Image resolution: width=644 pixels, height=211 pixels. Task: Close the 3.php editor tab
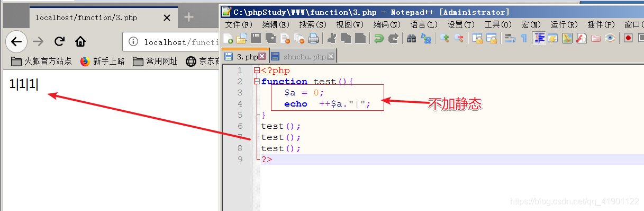point(262,57)
